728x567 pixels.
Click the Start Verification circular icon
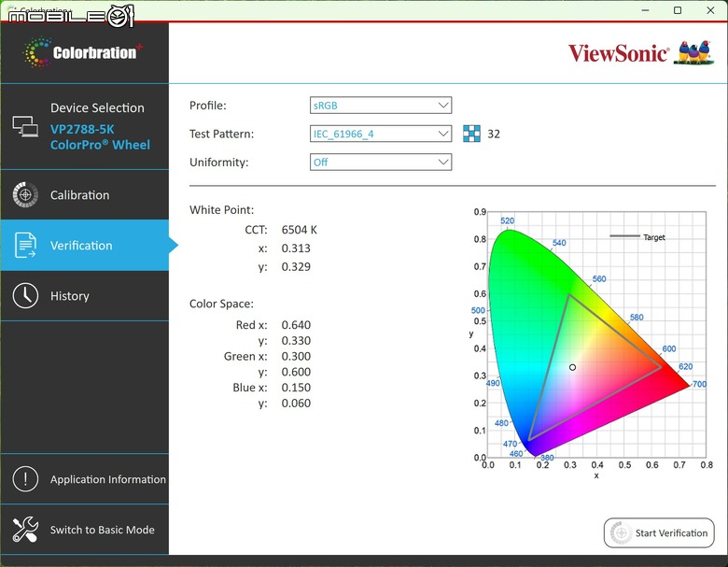(x=621, y=532)
